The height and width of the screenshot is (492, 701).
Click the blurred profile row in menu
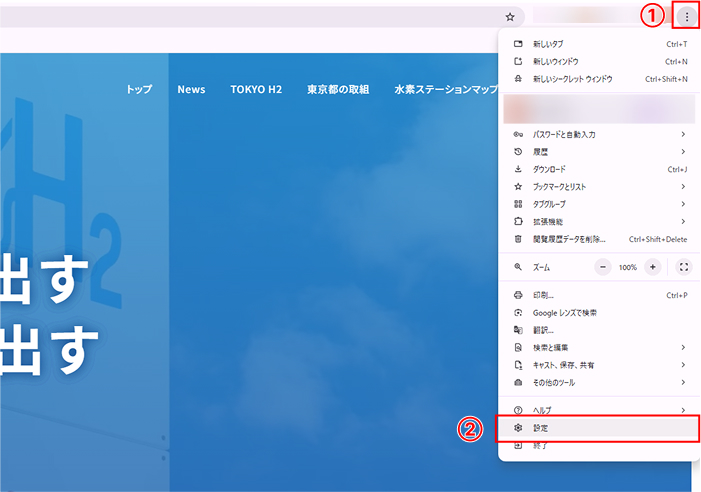pyautogui.click(x=599, y=109)
